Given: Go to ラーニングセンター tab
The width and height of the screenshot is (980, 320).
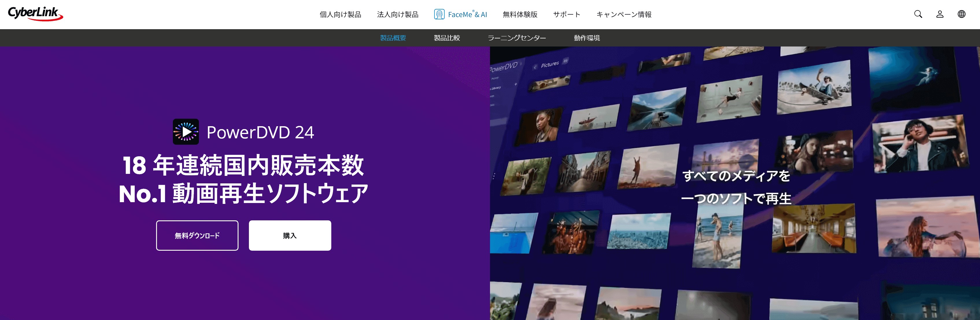Looking at the screenshot, I should coord(517,38).
